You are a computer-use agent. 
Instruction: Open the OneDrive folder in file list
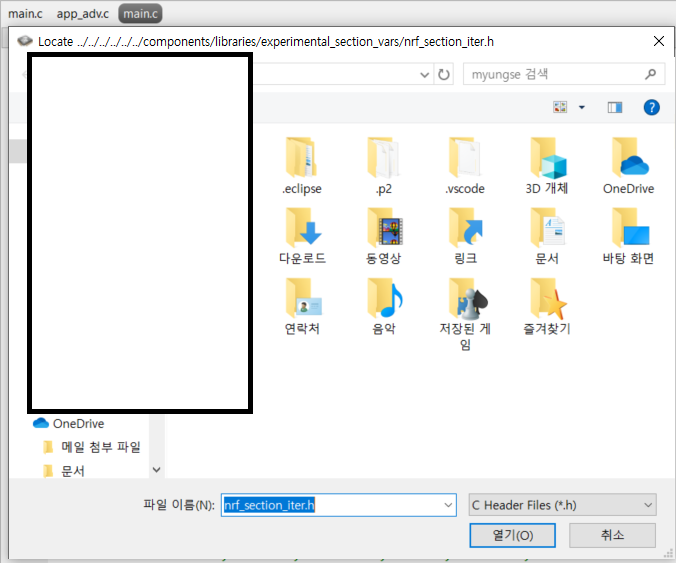click(x=628, y=166)
